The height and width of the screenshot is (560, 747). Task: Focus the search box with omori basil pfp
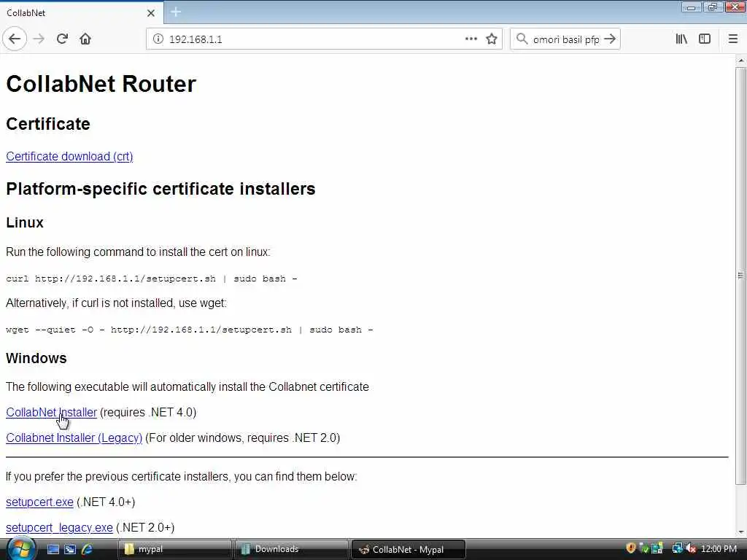tap(566, 39)
